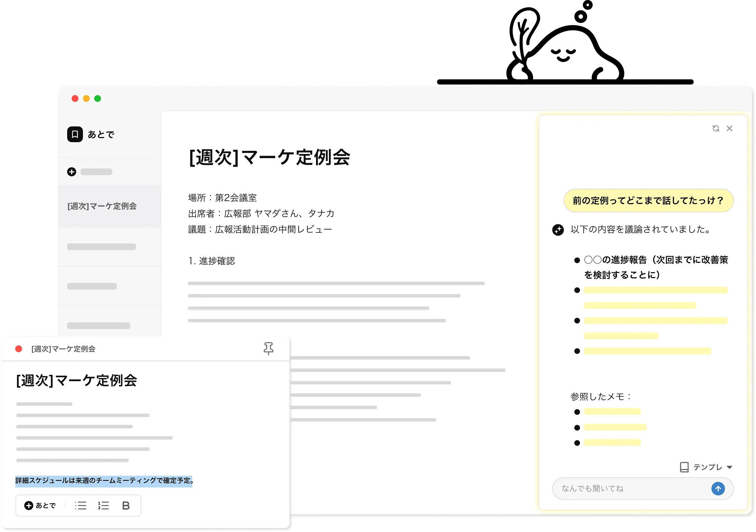This screenshot has height=532, width=756.
Task: Click the main note title heading
Action: point(269,157)
